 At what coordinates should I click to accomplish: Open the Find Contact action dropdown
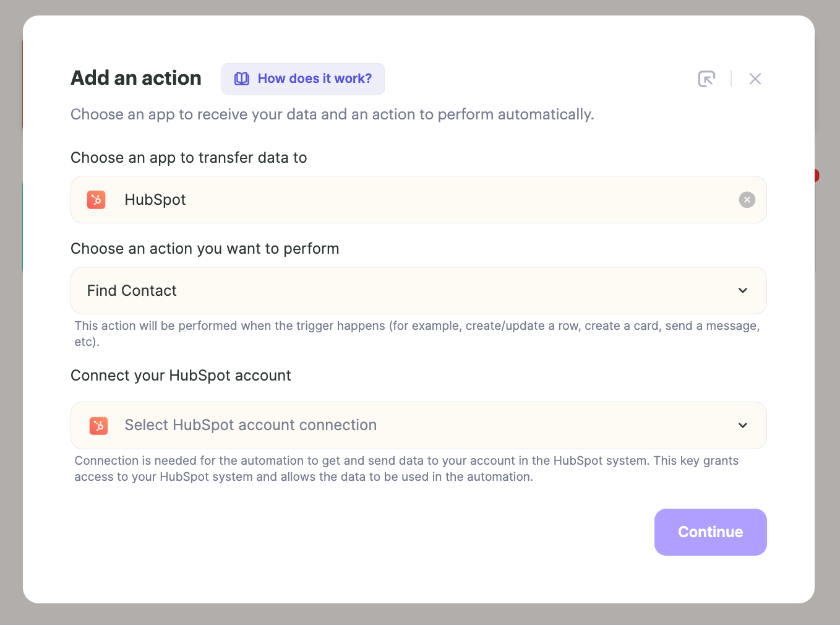coord(419,291)
